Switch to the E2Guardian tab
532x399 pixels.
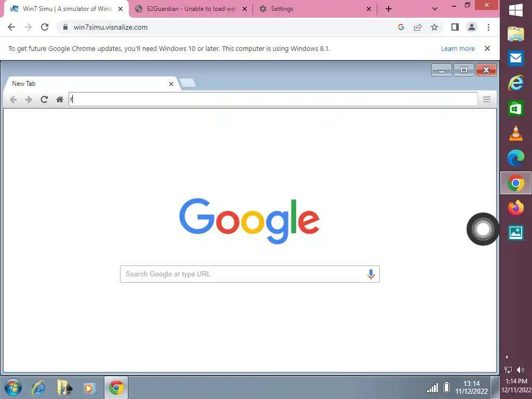(192, 9)
